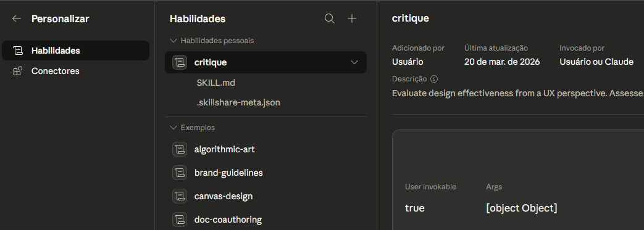This screenshot has height=230, width=644.
Task: Click the critique title in detail pane
Action: coord(411,18)
